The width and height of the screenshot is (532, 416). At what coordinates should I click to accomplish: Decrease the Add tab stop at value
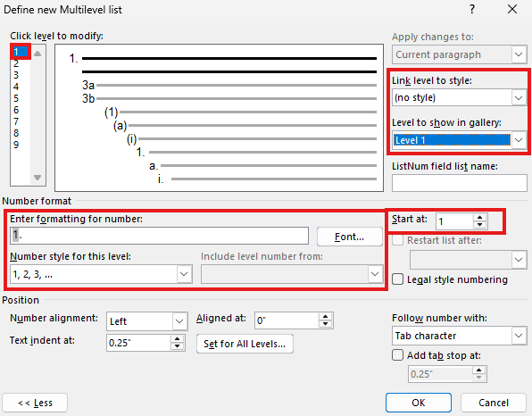478,378
